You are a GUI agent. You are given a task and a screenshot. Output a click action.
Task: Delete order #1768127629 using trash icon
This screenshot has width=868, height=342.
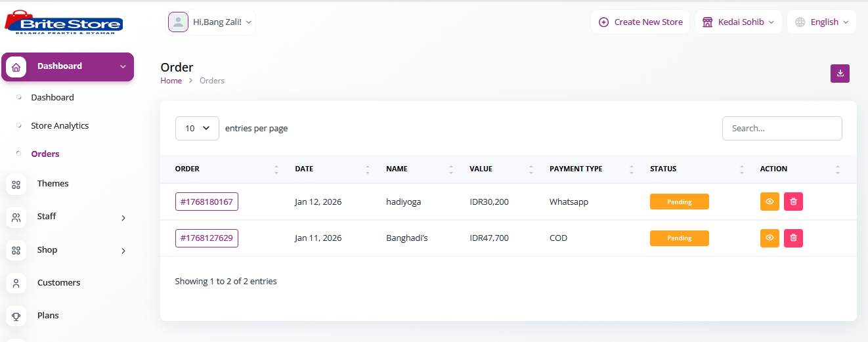[x=793, y=238]
